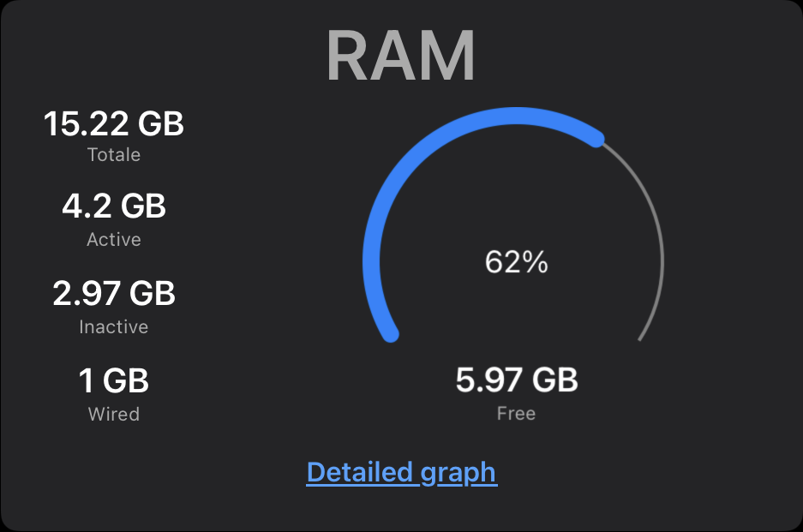Image resolution: width=803 pixels, height=532 pixels.
Task: Click the Free label under the gauge
Action: [x=516, y=414]
